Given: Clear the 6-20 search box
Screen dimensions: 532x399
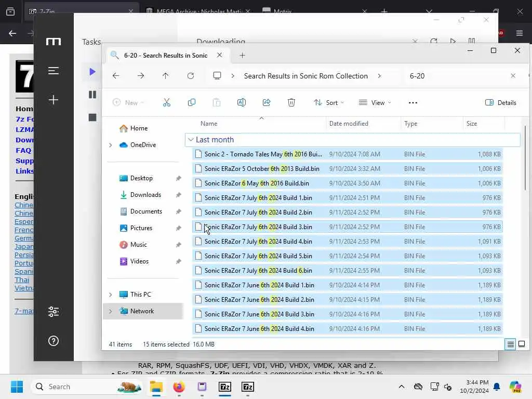Looking at the screenshot, I should [x=513, y=76].
